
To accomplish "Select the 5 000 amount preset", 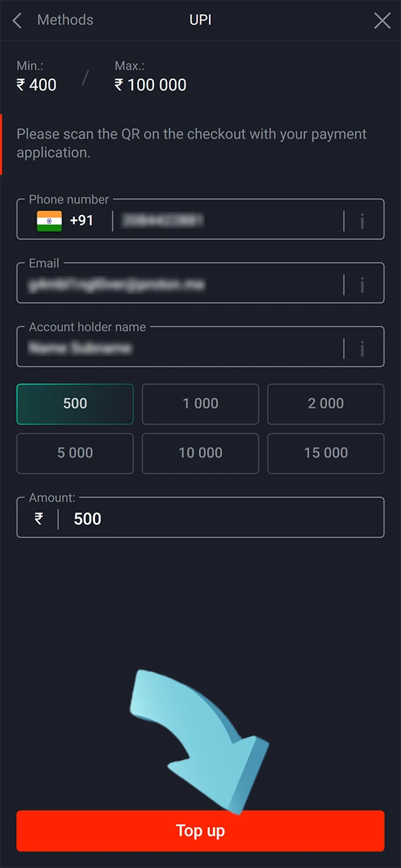I will [x=75, y=453].
